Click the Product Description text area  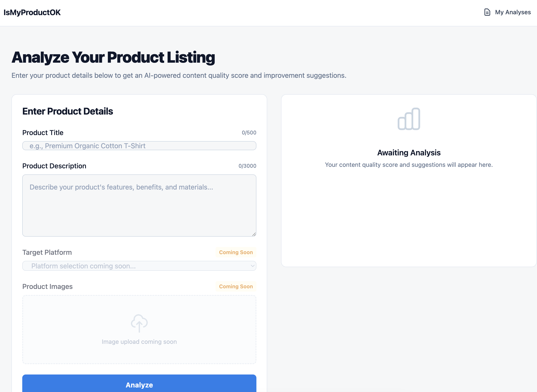139,205
